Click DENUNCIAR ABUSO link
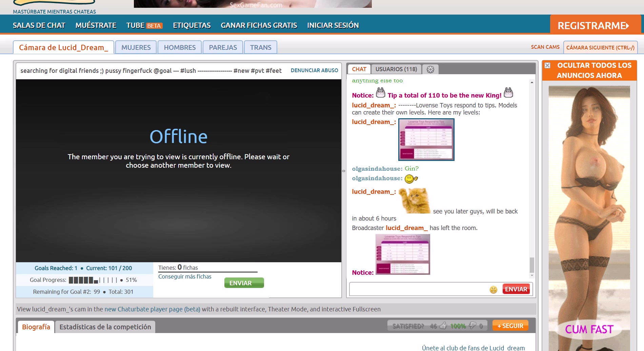The image size is (644, 351). [314, 70]
